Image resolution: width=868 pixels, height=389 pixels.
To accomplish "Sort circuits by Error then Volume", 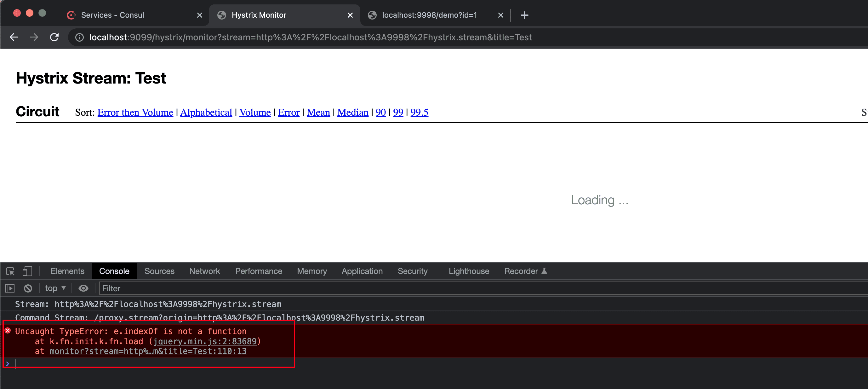I will pyautogui.click(x=135, y=112).
